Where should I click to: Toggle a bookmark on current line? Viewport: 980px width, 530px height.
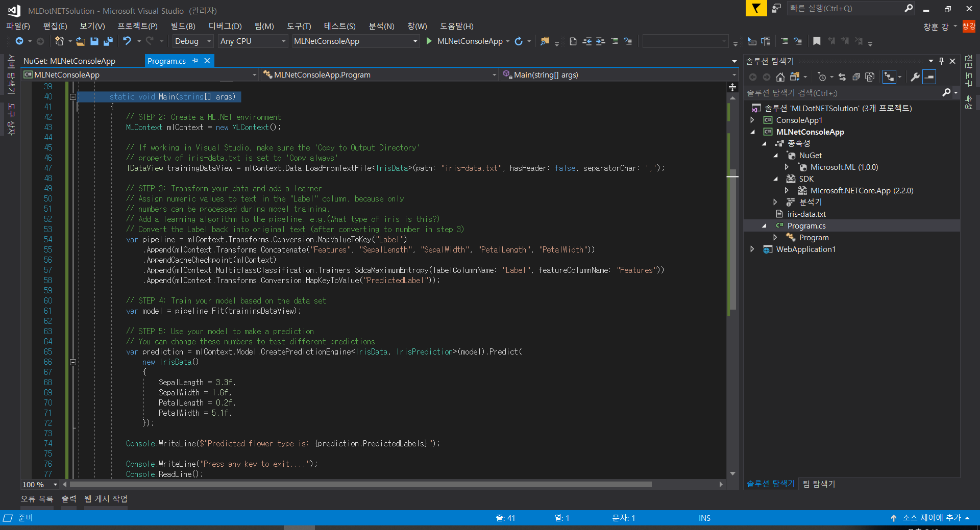[x=817, y=41]
